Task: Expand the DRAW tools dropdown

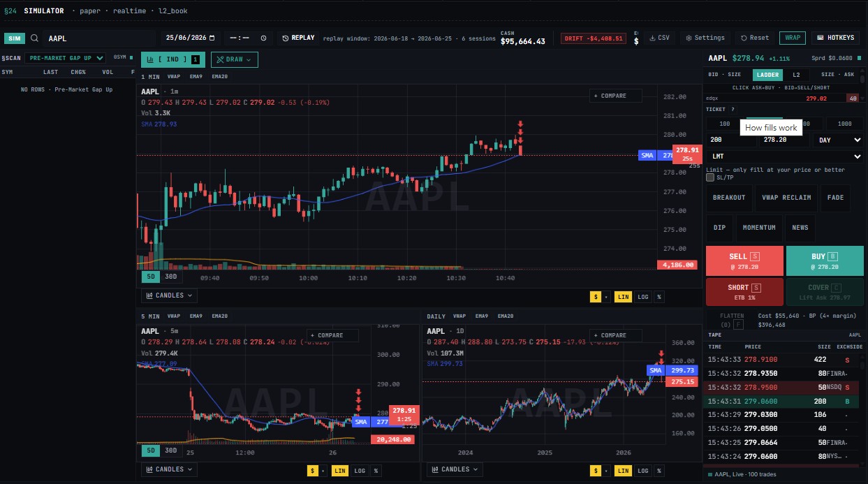Action: tap(235, 59)
